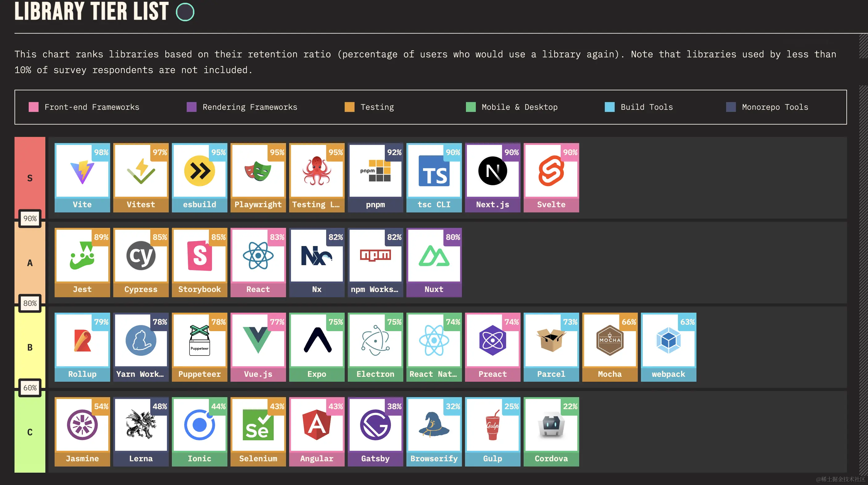Image resolution: width=868 pixels, height=485 pixels.
Task: Select the Svelte card
Action: point(551,178)
